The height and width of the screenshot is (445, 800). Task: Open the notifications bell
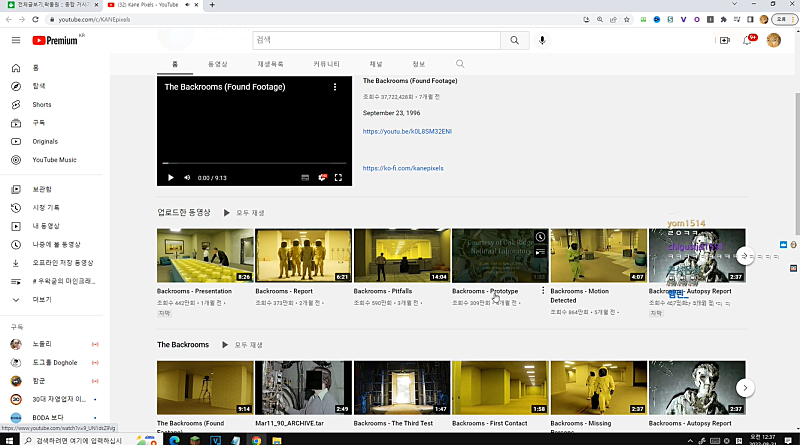(747, 40)
